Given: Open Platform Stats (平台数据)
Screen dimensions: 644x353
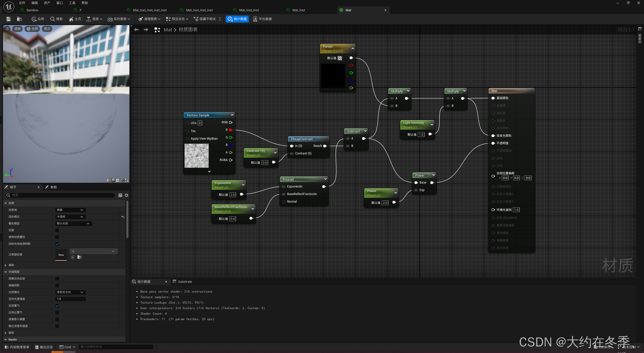Looking at the screenshot, I should (262, 19).
